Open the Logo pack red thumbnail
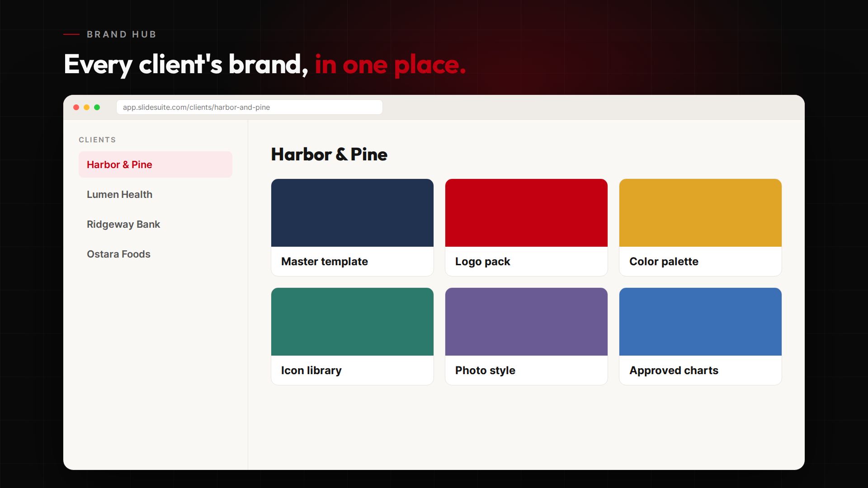 526,213
